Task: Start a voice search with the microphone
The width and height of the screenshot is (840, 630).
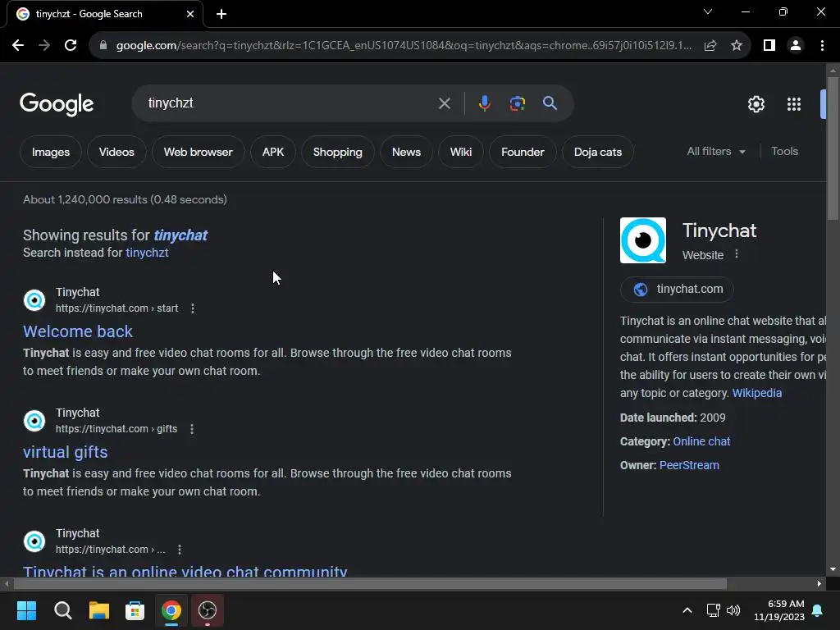Action: 484,103
